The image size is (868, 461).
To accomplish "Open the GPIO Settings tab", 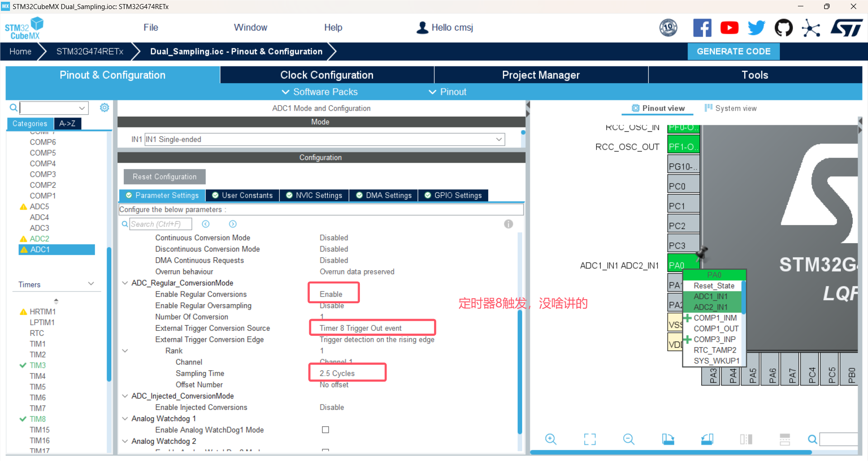I will point(453,195).
